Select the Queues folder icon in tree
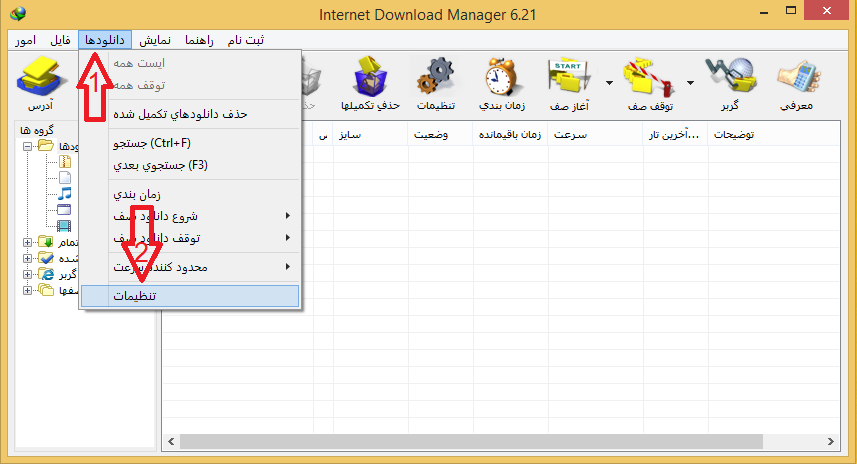Viewport: 857px width, 464px height. coord(46,290)
